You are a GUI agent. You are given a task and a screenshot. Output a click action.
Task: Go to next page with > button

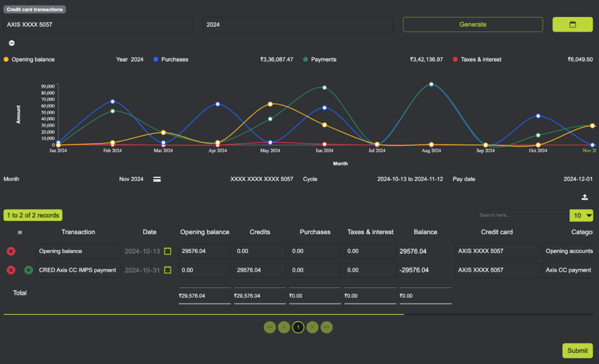pos(312,327)
